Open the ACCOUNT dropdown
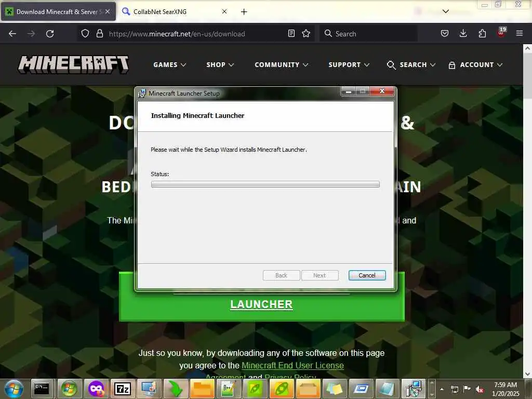 coord(475,65)
